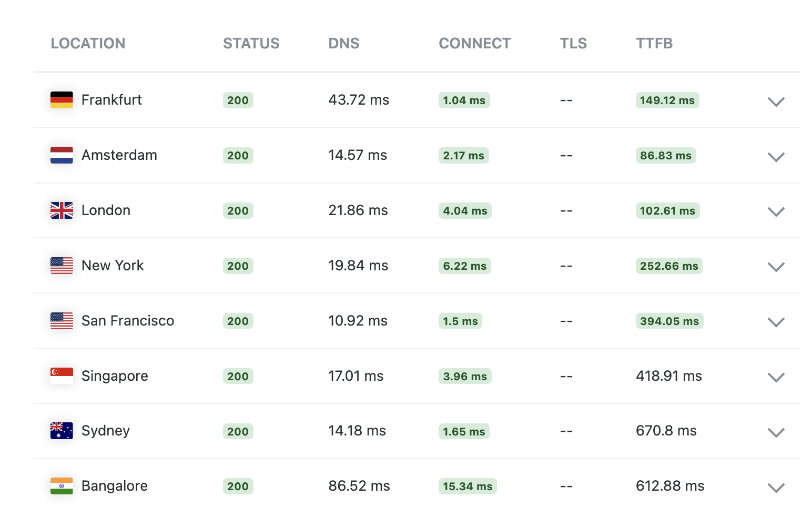Show details for the Bangalore row chevron
This screenshot has width=812, height=507.
pyautogui.click(x=776, y=488)
